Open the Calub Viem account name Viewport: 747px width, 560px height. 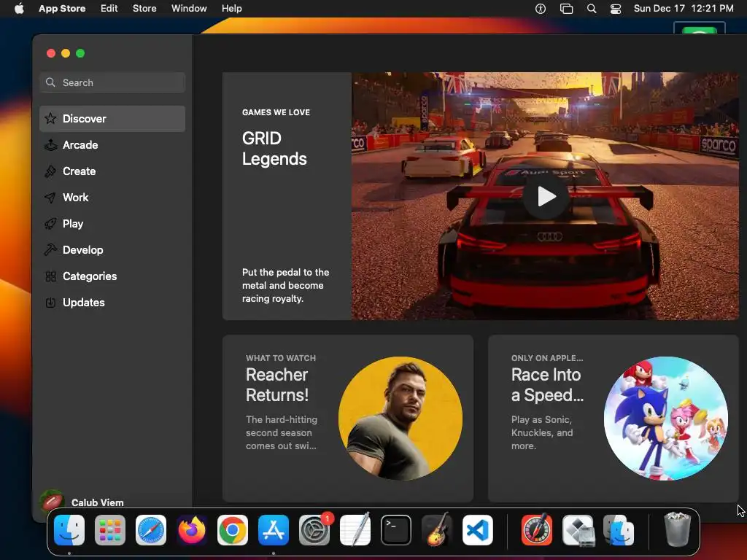(x=97, y=502)
